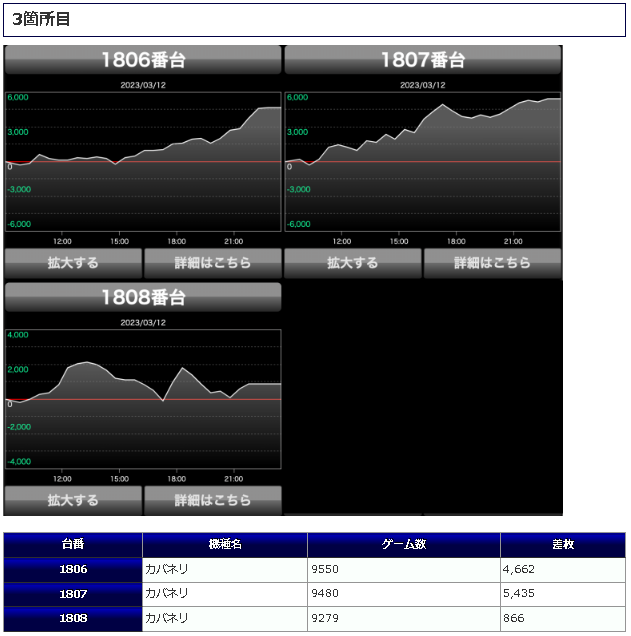Screen dimensions: 631x636
Task: Click カバネリ in the 1806 row
Action: 167,569
